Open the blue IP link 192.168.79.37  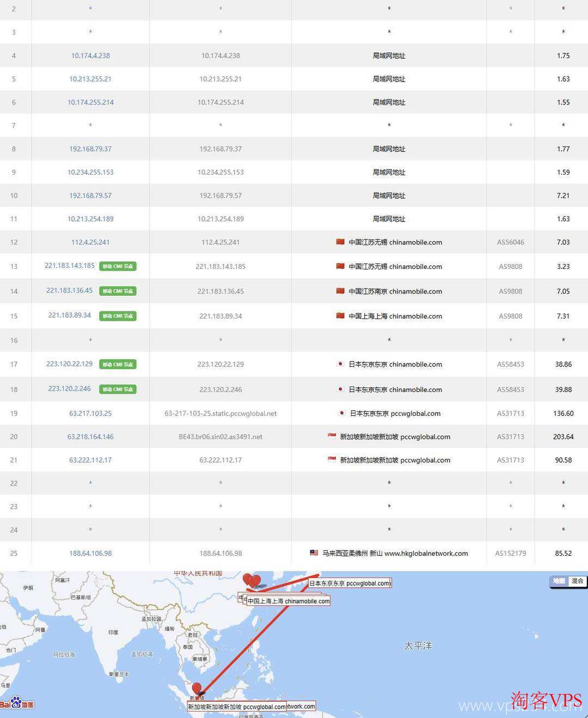pos(90,149)
